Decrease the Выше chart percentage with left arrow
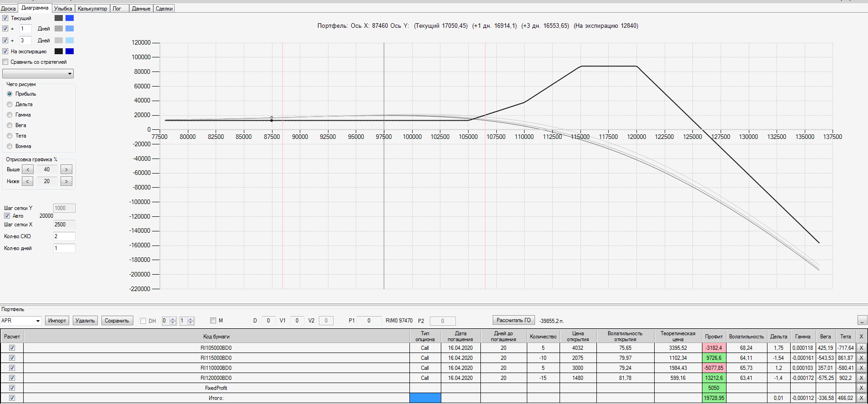 [x=28, y=169]
